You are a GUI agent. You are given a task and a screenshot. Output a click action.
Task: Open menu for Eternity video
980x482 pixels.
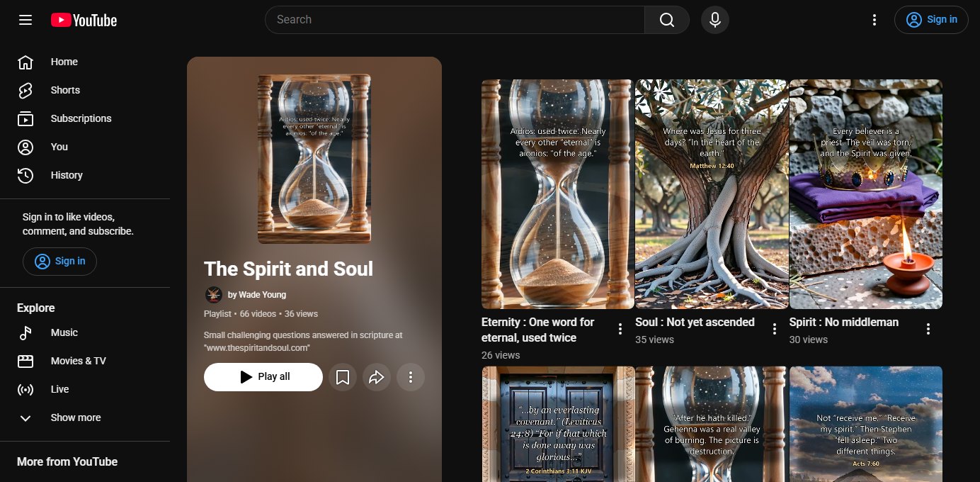tap(620, 329)
